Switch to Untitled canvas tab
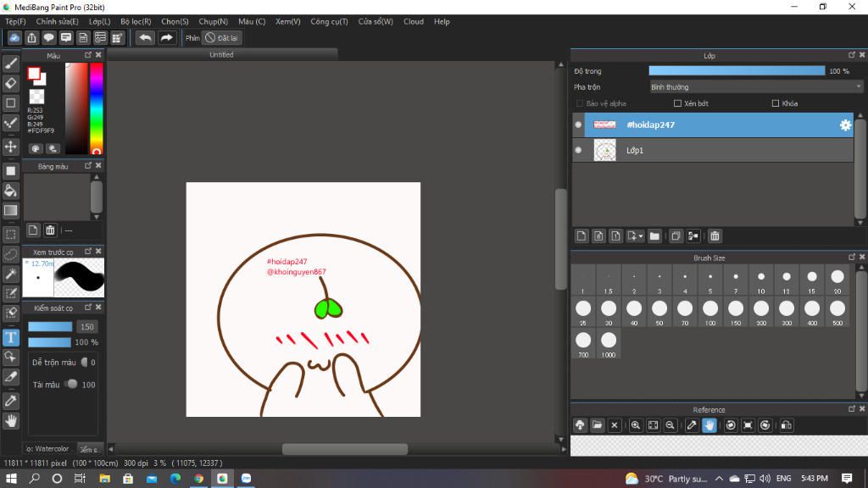 tap(221, 55)
